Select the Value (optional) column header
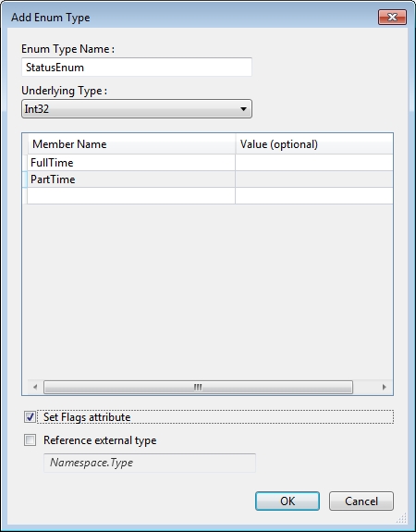 (314, 144)
